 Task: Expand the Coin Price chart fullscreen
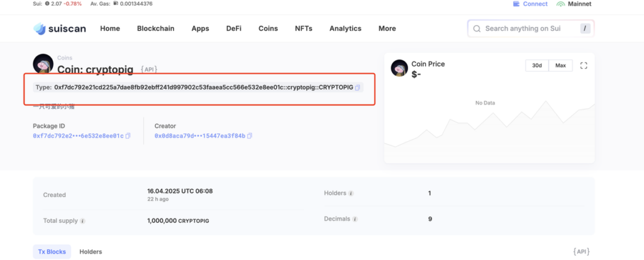click(x=584, y=65)
